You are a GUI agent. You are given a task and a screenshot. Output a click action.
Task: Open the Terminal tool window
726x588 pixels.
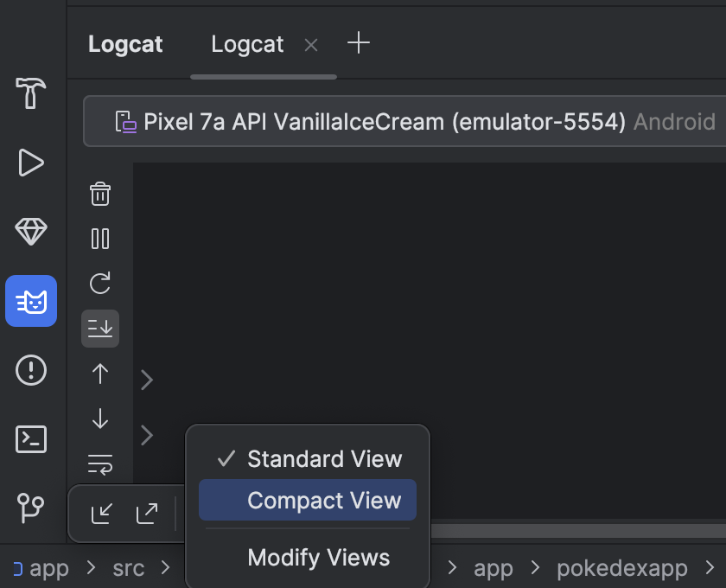tap(31, 439)
